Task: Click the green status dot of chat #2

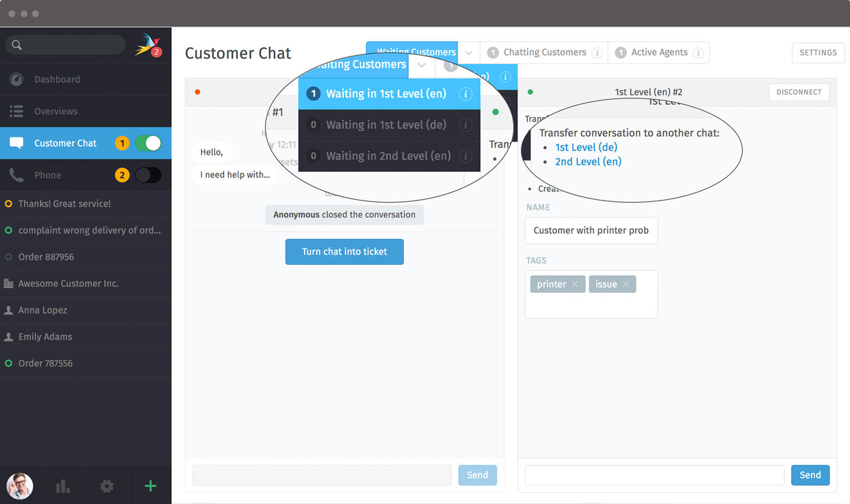Action: pos(530,92)
